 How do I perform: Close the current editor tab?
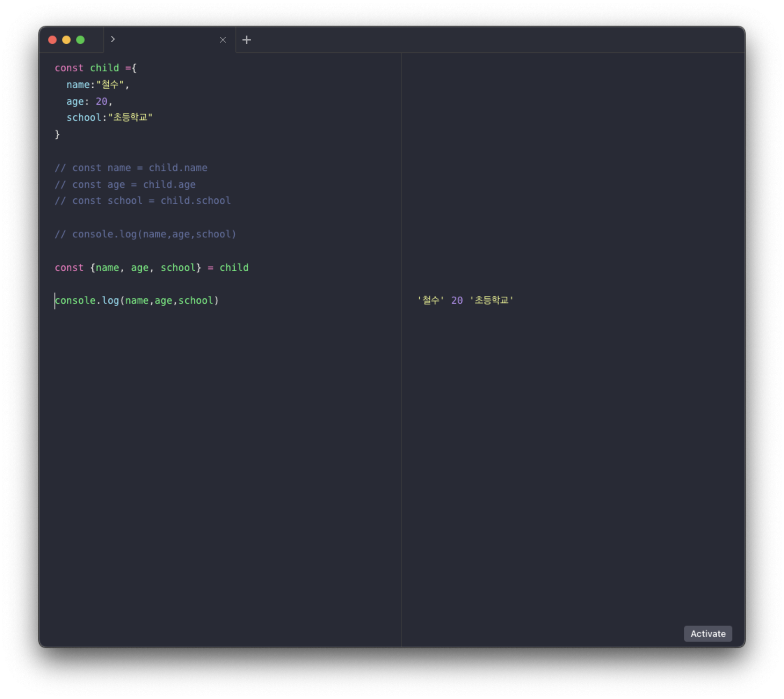click(x=223, y=40)
